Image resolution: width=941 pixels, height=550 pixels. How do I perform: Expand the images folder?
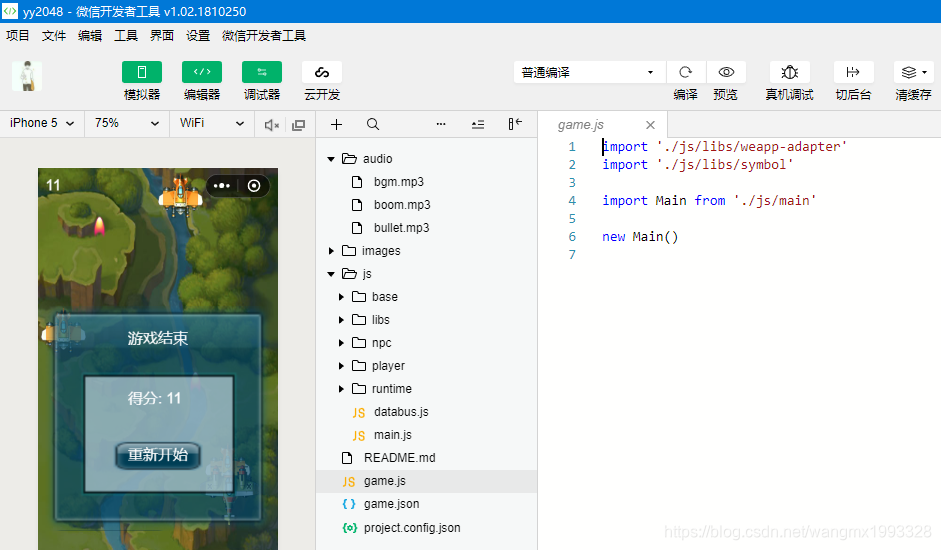331,251
